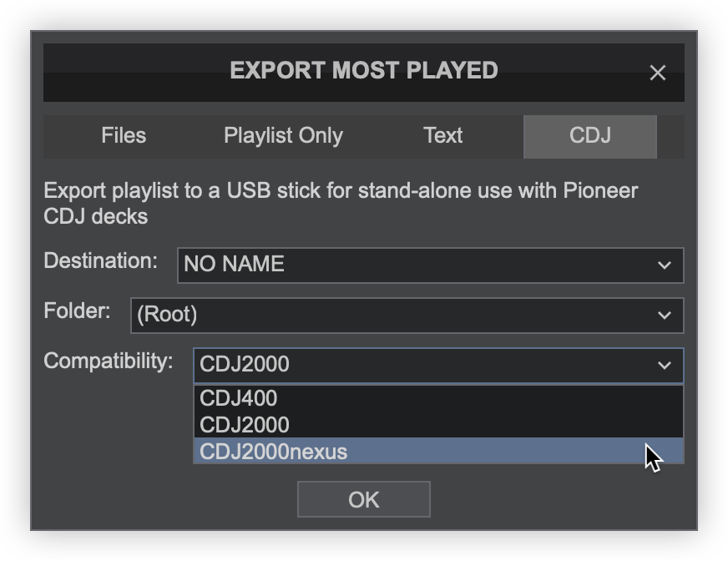Click the Folder dropdown chevron arrow
728x561 pixels.
(665, 316)
